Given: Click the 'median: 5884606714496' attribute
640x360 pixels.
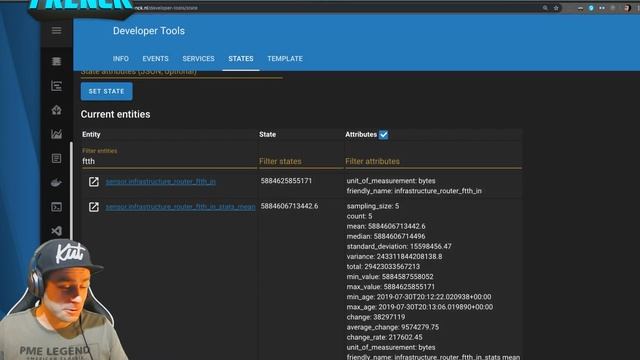Looking at the screenshot, I should [x=386, y=236].
